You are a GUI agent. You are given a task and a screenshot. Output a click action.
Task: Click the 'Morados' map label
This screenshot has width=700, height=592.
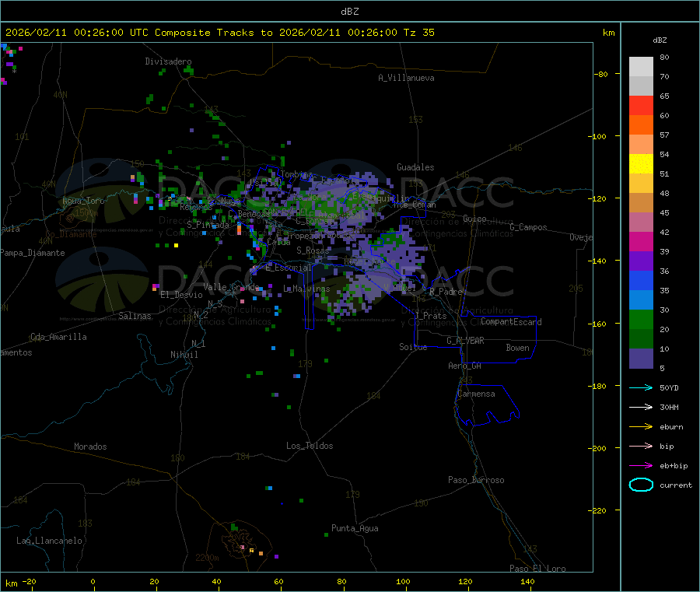coord(90,447)
